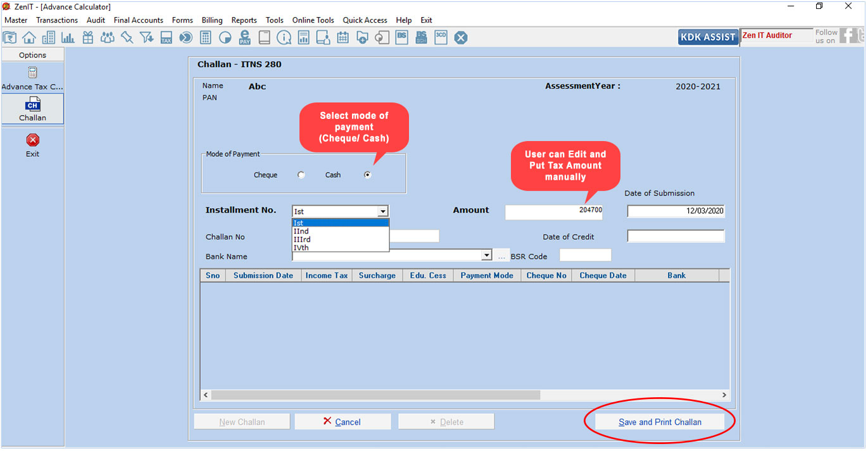Screen dimensions: 868x451
Task: Click Save and Print Challan button
Action: (660, 422)
